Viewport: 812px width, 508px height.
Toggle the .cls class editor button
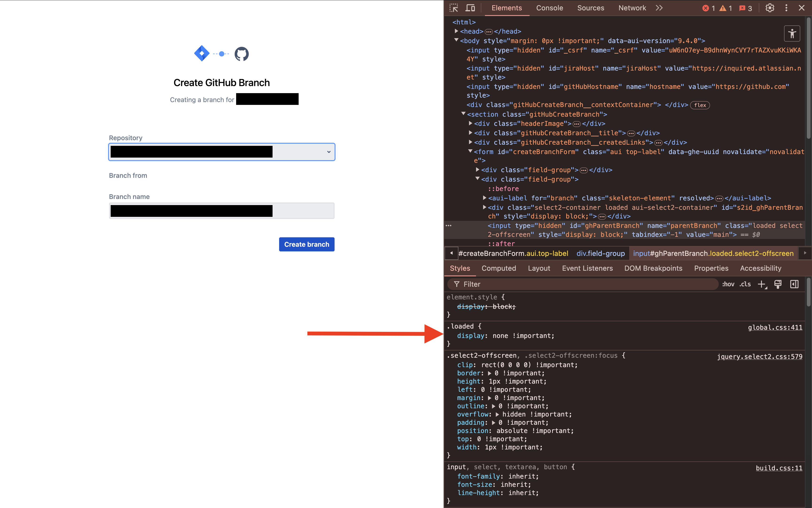click(745, 284)
